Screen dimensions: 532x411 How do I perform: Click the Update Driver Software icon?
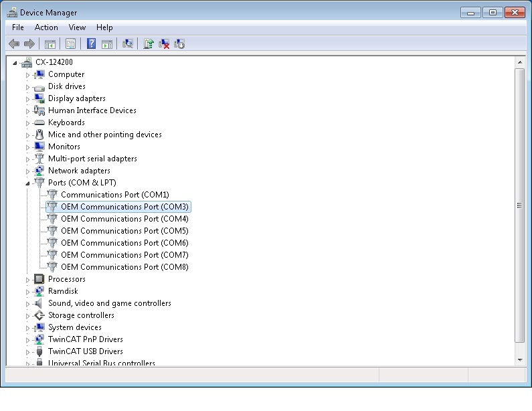point(149,44)
